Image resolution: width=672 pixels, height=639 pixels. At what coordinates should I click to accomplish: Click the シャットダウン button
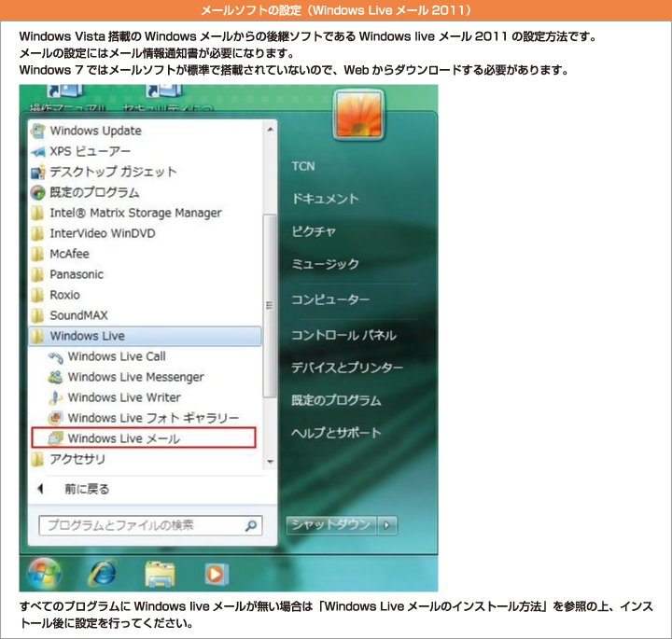331,525
